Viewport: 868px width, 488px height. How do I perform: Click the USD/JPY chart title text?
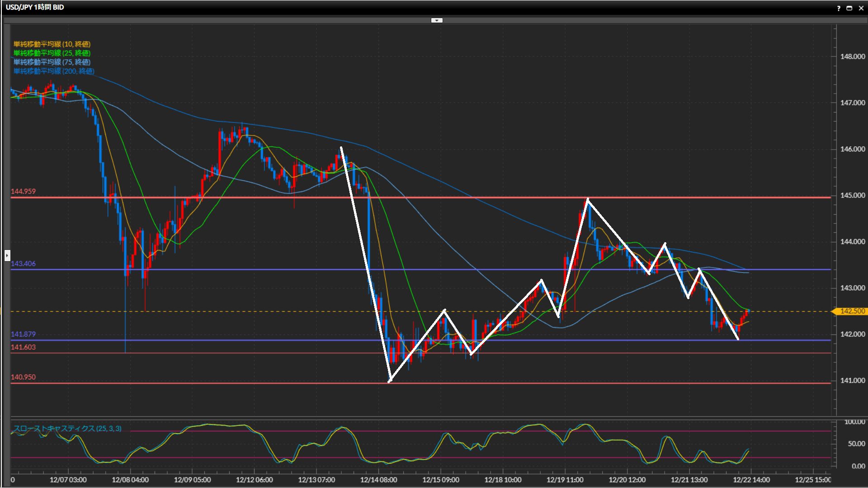35,7
